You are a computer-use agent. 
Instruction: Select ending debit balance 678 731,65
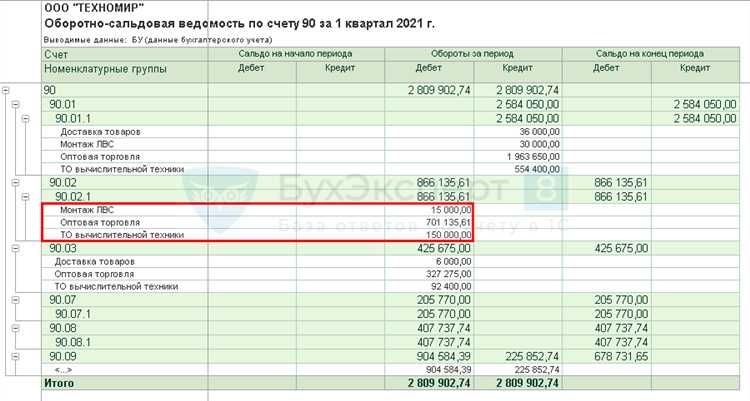point(621,356)
